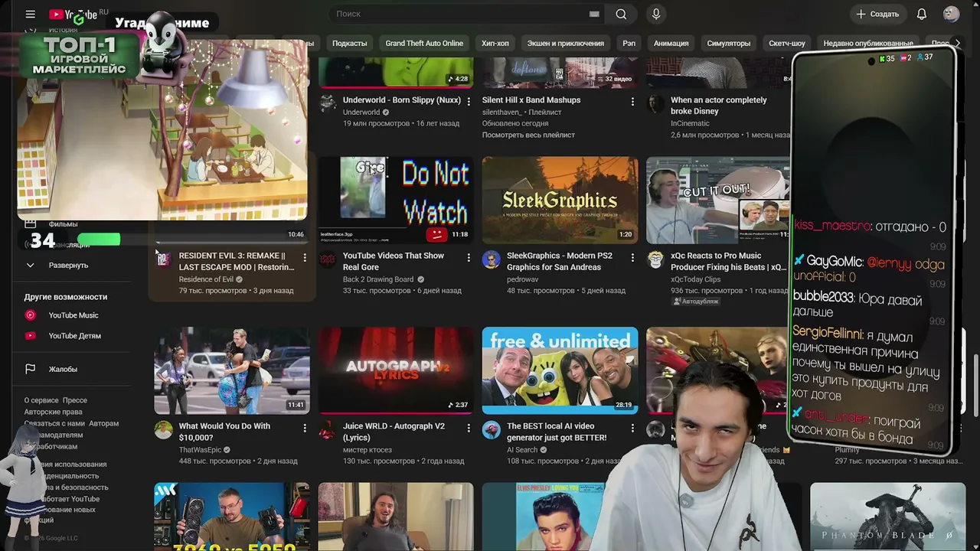Play the free & unlimited AI thumbnail
980x551 pixels.
pos(560,370)
